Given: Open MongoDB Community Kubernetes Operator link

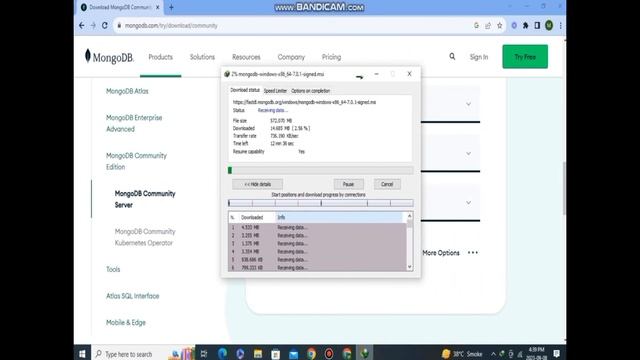Looking at the screenshot, I should pyautogui.click(x=145, y=237).
